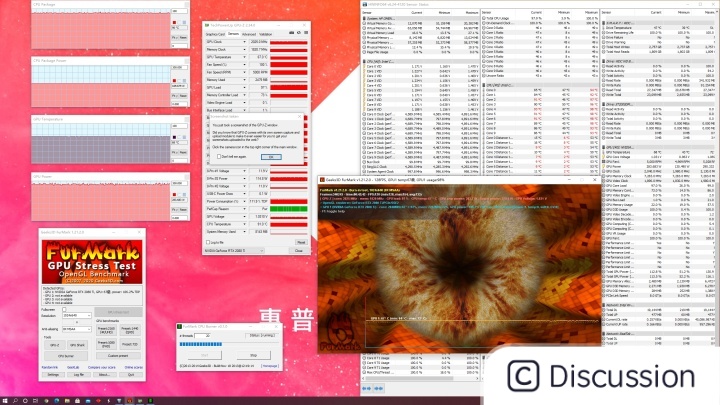The width and height of the screenshot is (720, 405).
Task: Open Chrome from taskbar
Action: [x=46, y=401]
